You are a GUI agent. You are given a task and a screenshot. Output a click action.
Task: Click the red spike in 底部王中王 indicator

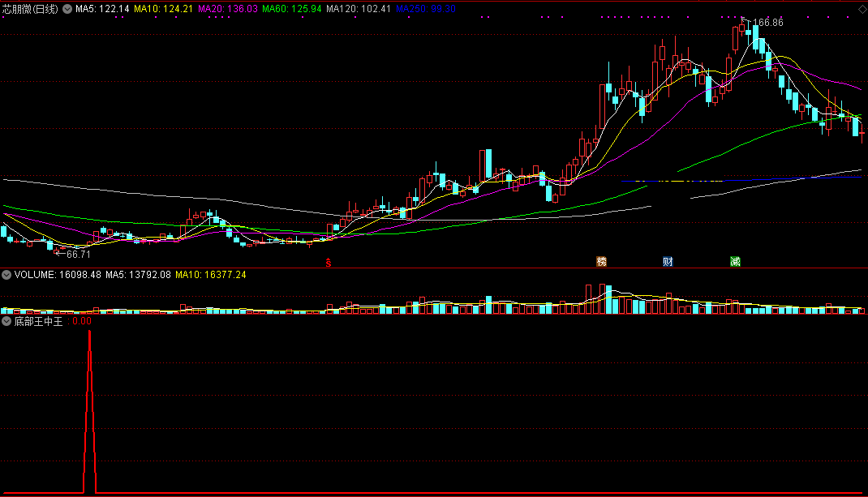(x=90, y=411)
